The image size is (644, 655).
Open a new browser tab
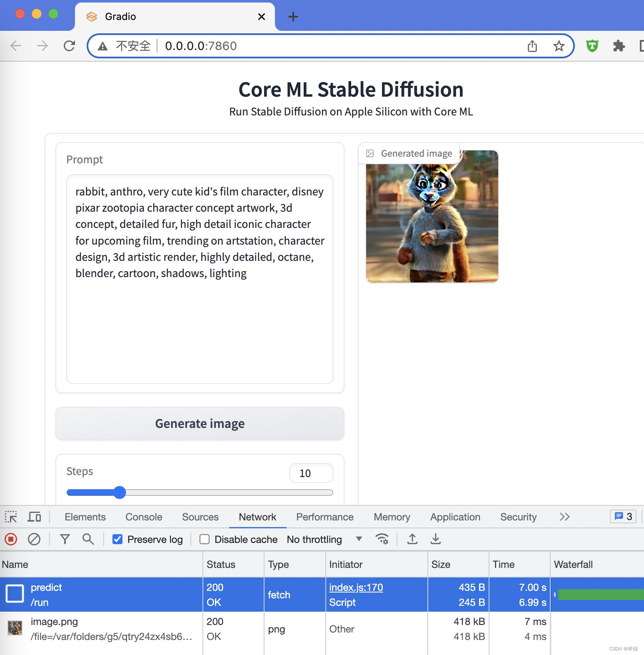click(x=293, y=17)
